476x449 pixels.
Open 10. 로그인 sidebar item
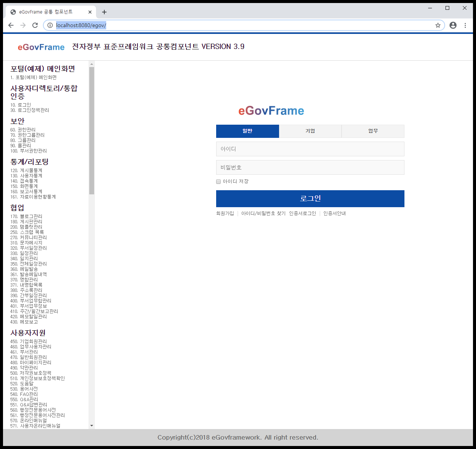click(21, 105)
